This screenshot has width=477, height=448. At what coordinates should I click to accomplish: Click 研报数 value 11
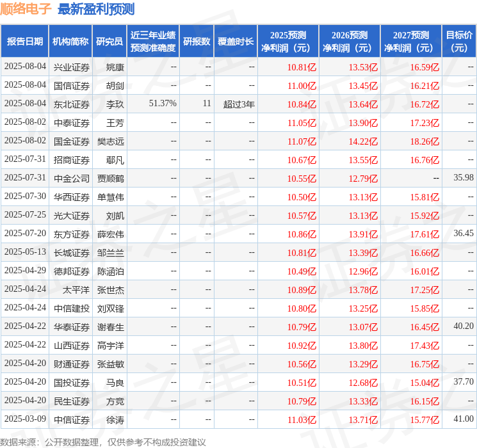207,104
